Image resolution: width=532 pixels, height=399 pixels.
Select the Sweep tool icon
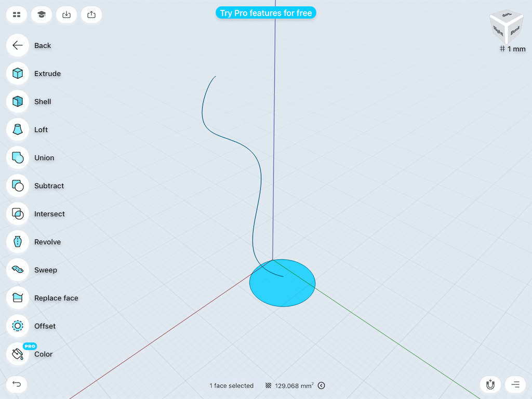[x=18, y=270]
